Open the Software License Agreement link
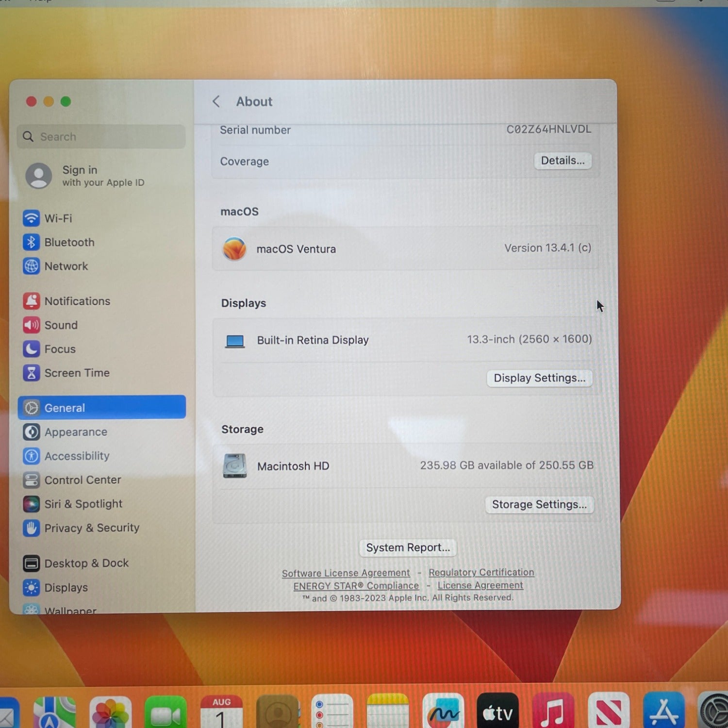This screenshot has height=728, width=728. [346, 573]
